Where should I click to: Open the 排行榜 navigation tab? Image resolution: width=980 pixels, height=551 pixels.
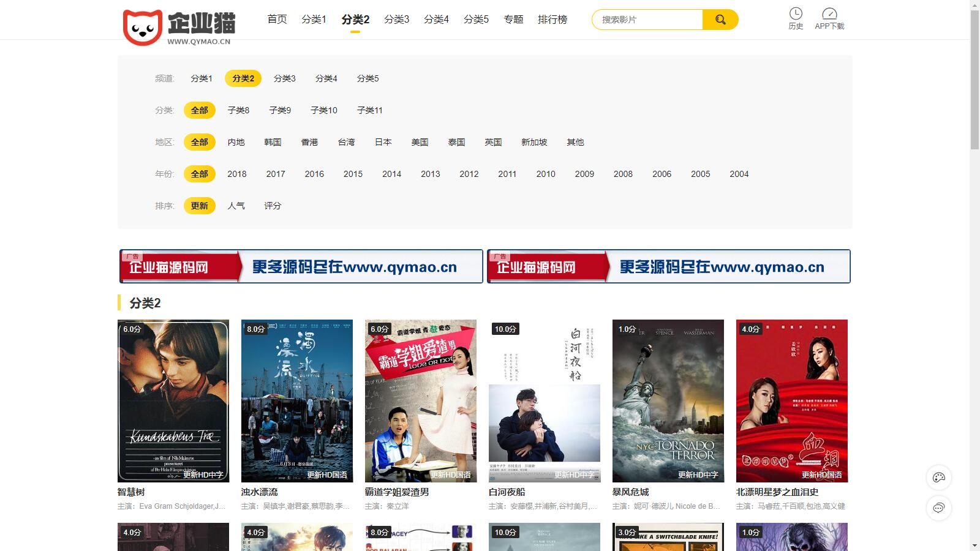552,20
